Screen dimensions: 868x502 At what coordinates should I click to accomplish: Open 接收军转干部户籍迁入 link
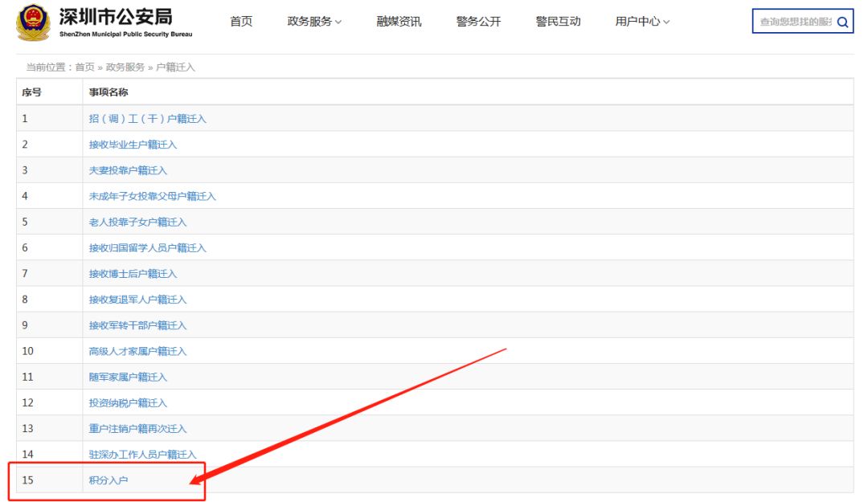(x=138, y=325)
